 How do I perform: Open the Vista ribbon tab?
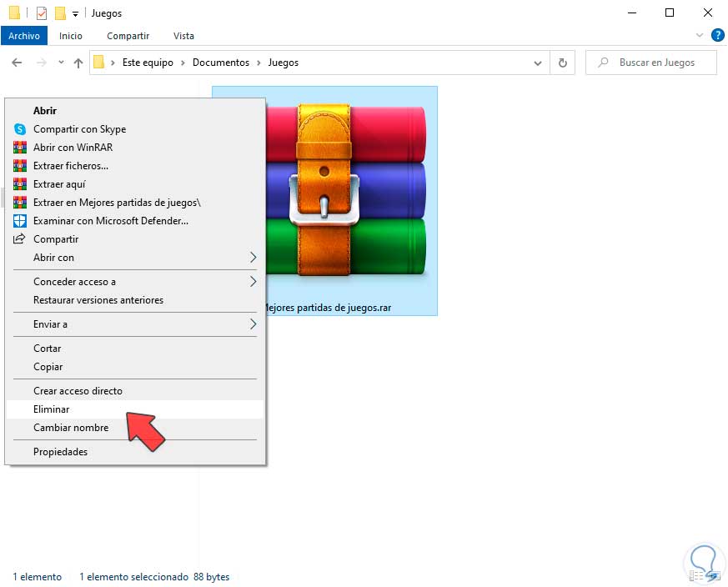[183, 36]
